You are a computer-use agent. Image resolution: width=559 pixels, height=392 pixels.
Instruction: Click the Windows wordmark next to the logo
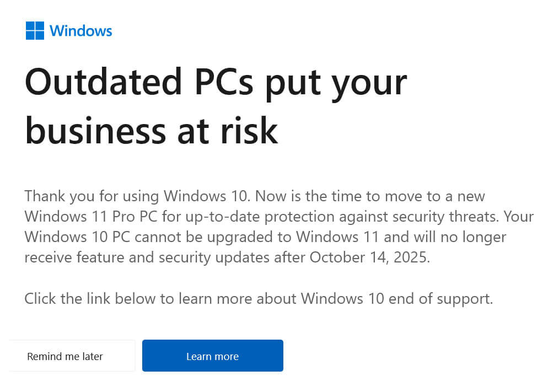coord(81,31)
